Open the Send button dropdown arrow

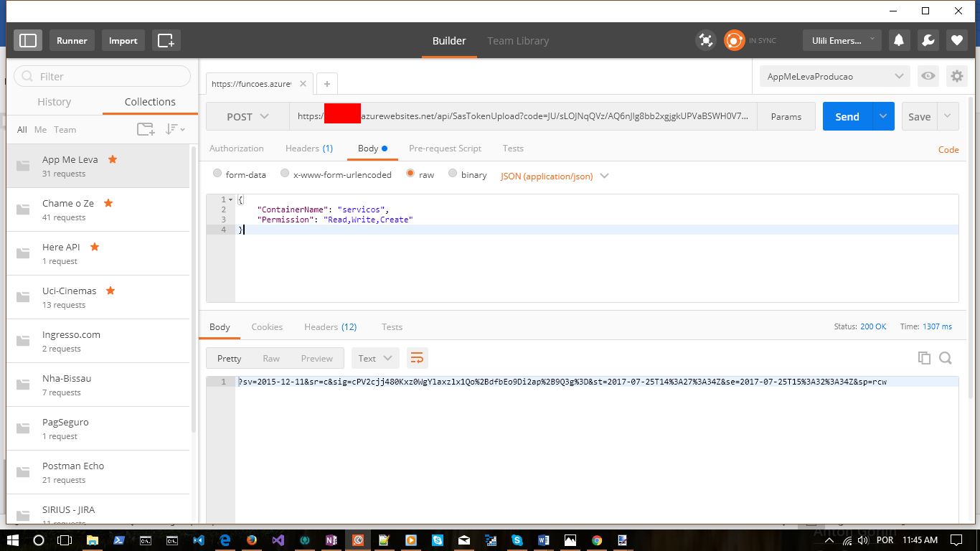883,116
